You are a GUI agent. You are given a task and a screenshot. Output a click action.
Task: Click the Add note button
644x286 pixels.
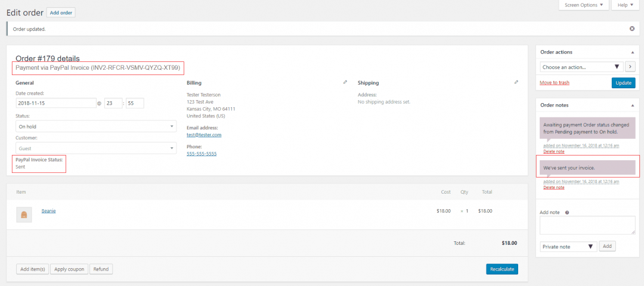(x=608, y=246)
